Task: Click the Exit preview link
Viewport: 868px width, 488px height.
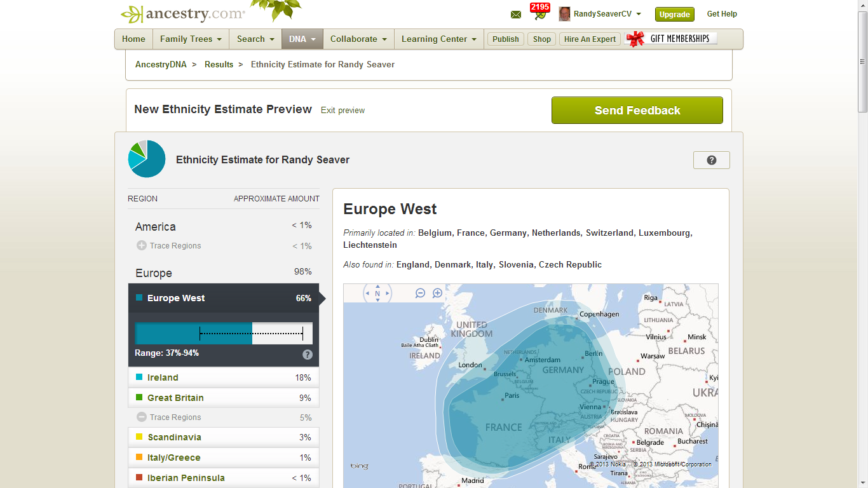Action: pos(342,110)
